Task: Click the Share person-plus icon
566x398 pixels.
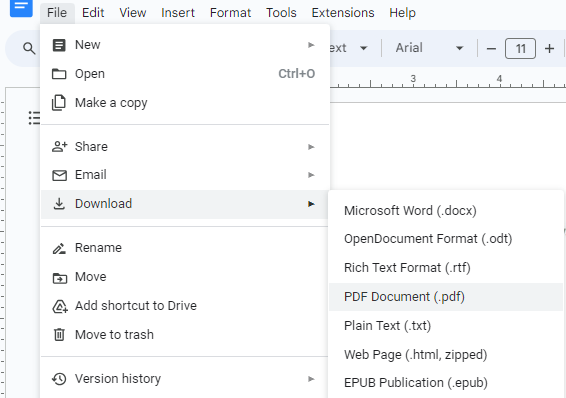Action: click(60, 146)
